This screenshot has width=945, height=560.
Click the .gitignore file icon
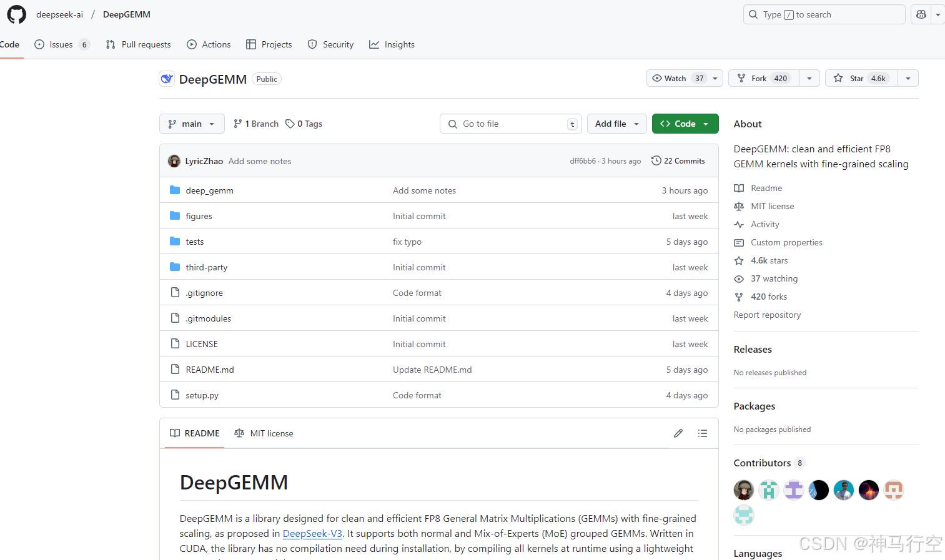pos(175,293)
